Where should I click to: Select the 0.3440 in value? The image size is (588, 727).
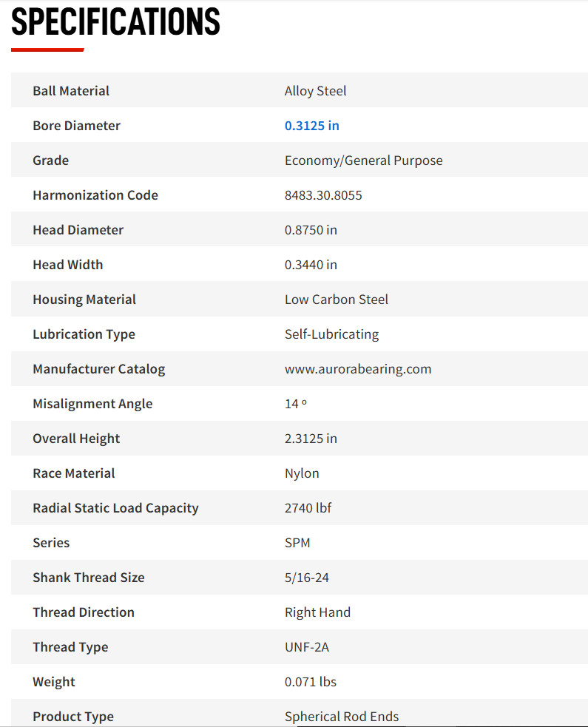[x=311, y=265]
